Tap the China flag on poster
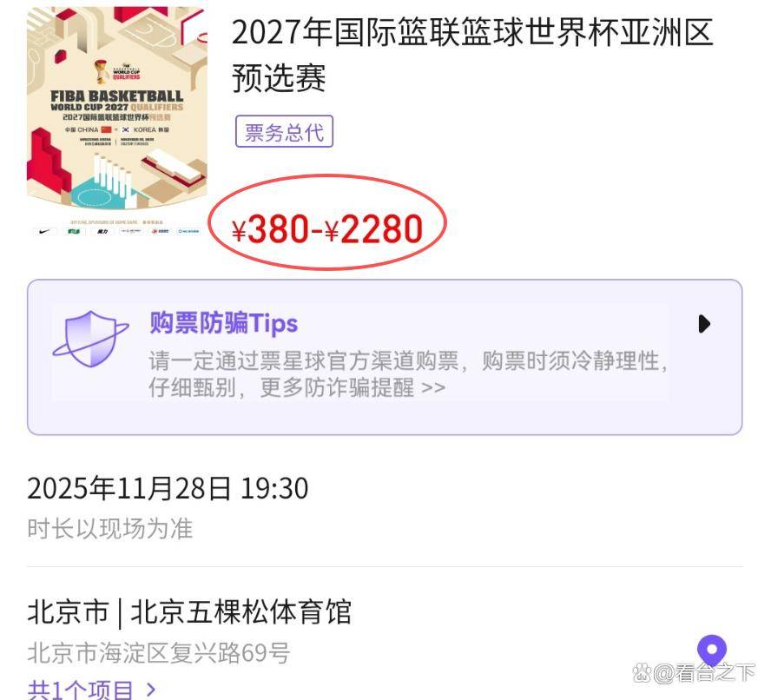 pyautogui.click(x=106, y=130)
